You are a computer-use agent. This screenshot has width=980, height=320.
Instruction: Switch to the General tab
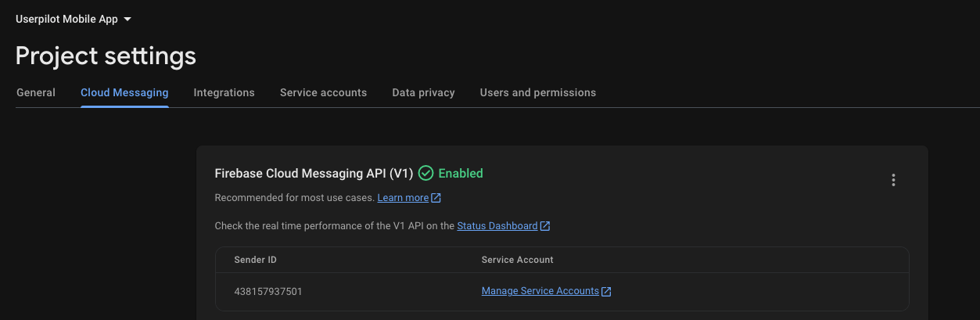click(36, 92)
